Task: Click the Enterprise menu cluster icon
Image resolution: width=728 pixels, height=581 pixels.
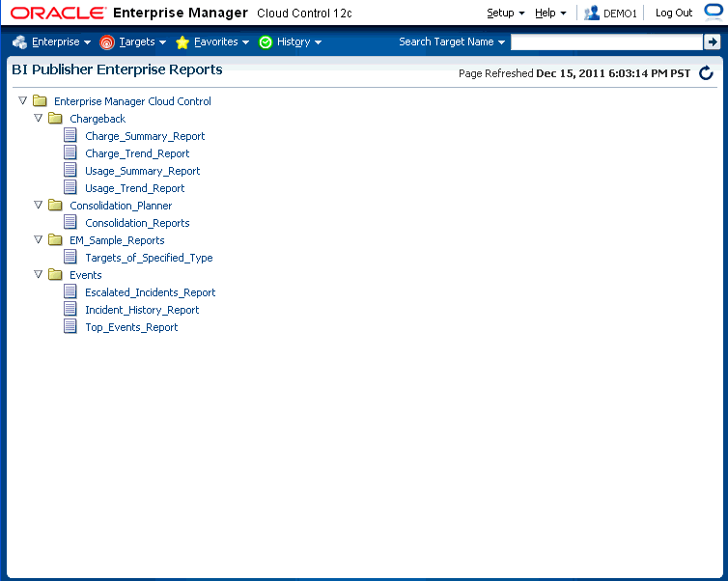Action: (x=19, y=41)
